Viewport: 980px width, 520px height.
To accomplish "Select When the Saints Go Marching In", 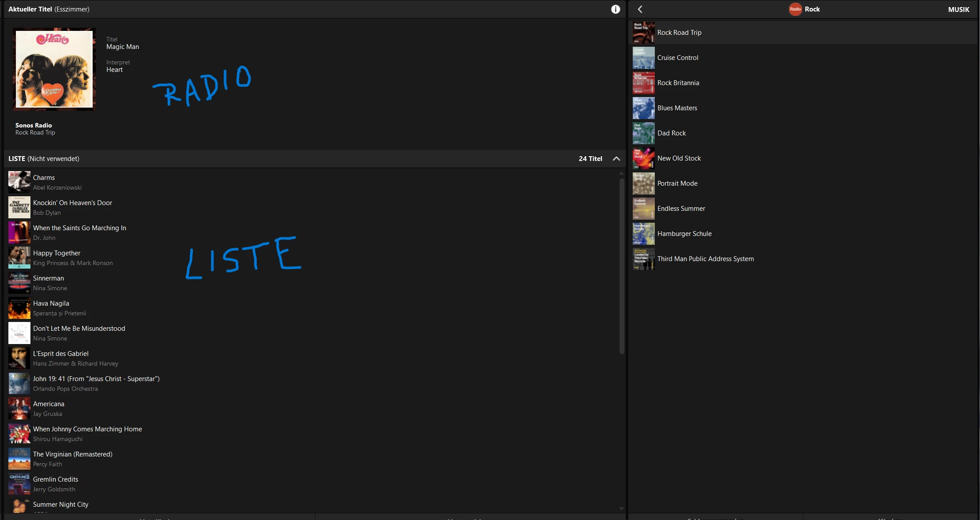I will pos(312,232).
